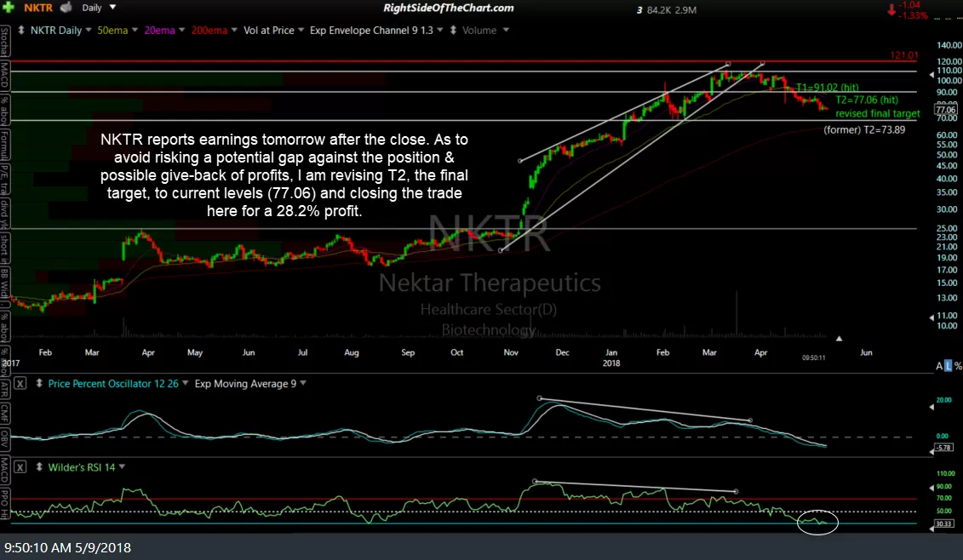The height and width of the screenshot is (560, 963).
Task: Click the T1=91.02 (hit) annotation
Action: pyautogui.click(x=828, y=87)
